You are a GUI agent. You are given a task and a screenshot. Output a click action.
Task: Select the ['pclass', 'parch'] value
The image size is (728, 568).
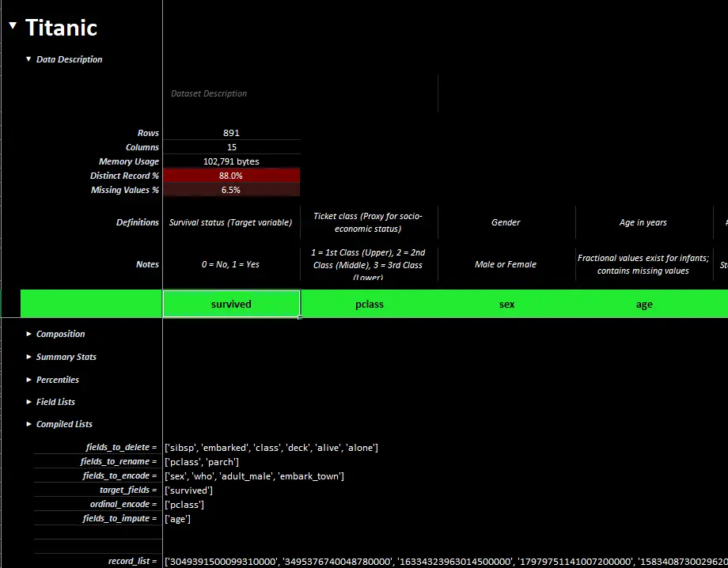click(202, 462)
